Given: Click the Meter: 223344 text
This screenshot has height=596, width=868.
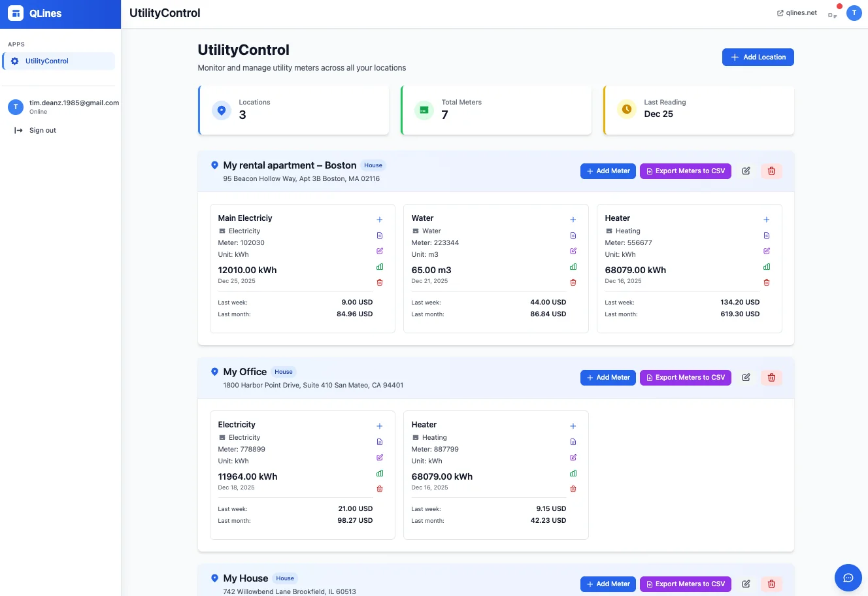Looking at the screenshot, I should [x=435, y=242].
